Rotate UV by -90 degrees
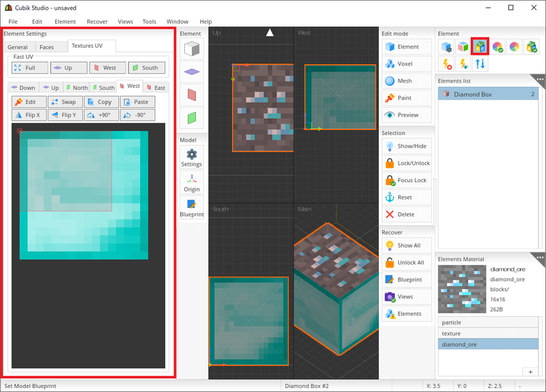The height and width of the screenshot is (392, 546). pos(138,115)
